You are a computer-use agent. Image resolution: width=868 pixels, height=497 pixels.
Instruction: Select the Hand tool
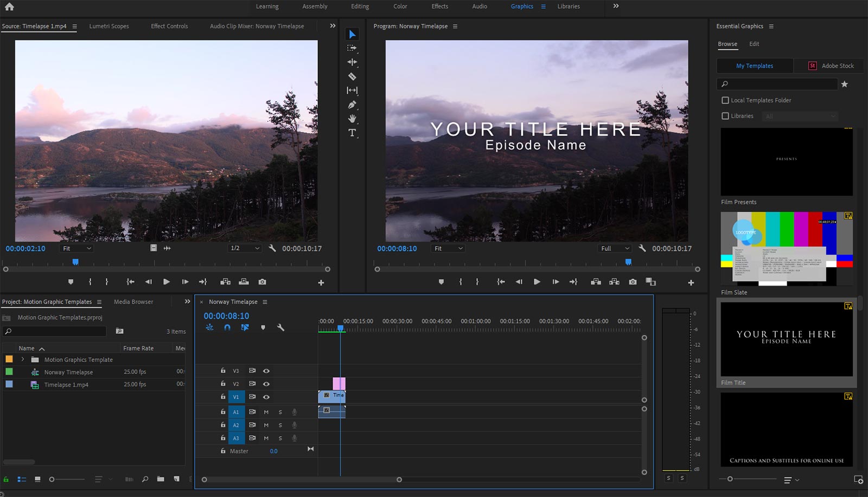pos(352,119)
